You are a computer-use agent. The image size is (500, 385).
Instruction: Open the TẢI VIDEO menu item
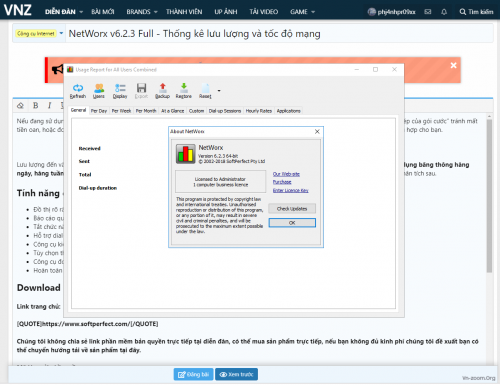click(264, 12)
